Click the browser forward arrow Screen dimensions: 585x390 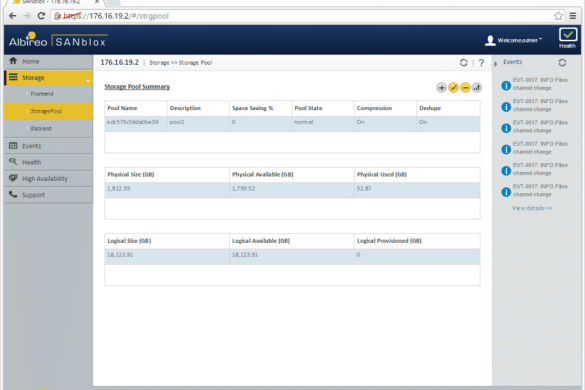(27, 16)
